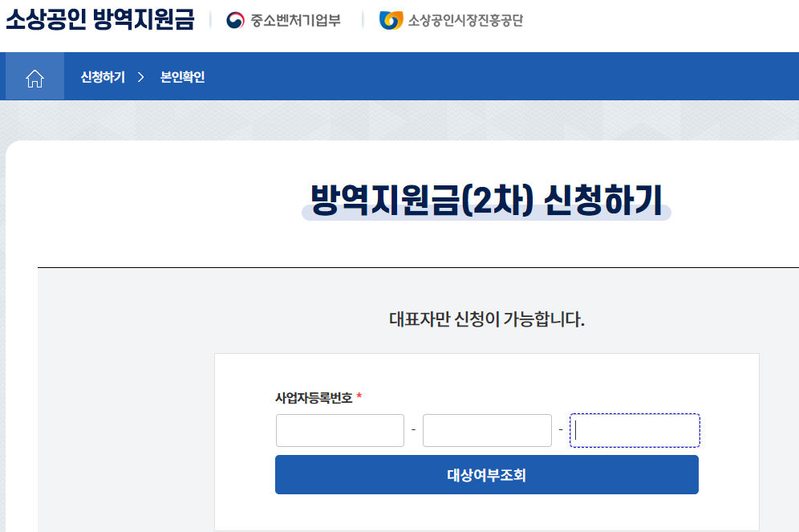Click the breadcrumb chevron after 신청하기
This screenshot has height=532, width=799.
pos(141,77)
